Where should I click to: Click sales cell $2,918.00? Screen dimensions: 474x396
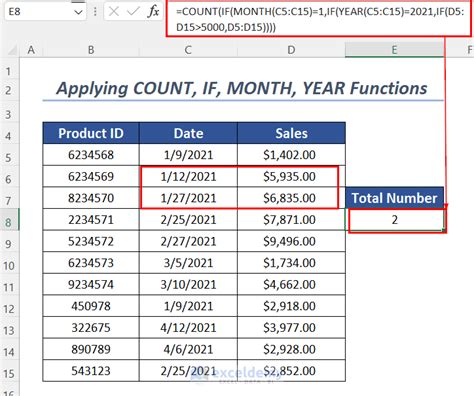point(291,306)
